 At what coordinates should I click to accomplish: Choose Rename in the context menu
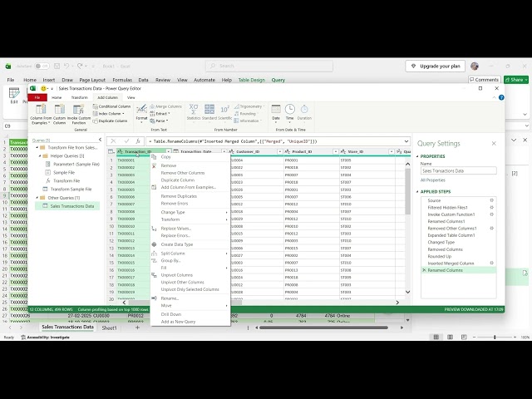coord(190,298)
